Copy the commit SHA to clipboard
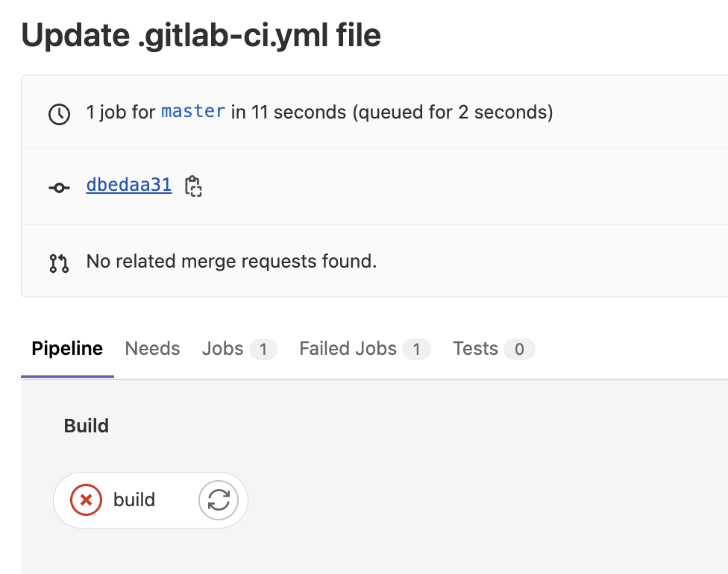The image size is (728, 574). click(193, 187)
